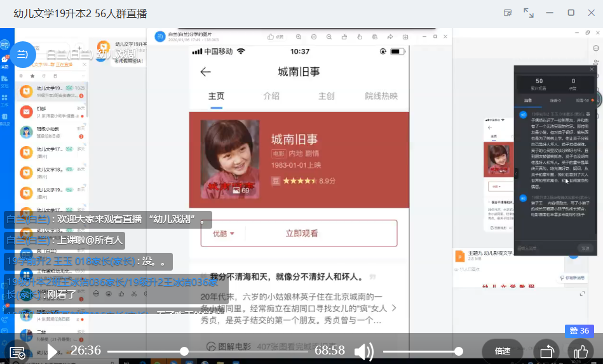
Task: Click the video progress slider handle
Action: pos(184,351)
